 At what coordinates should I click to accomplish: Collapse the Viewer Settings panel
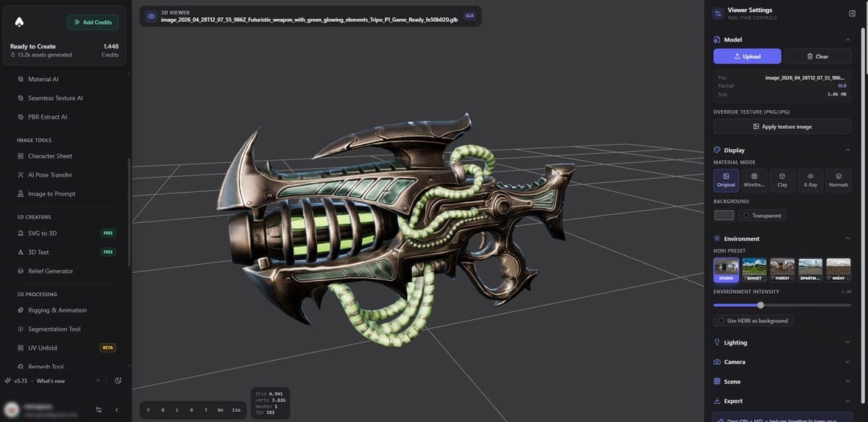(x=851, y=13)
